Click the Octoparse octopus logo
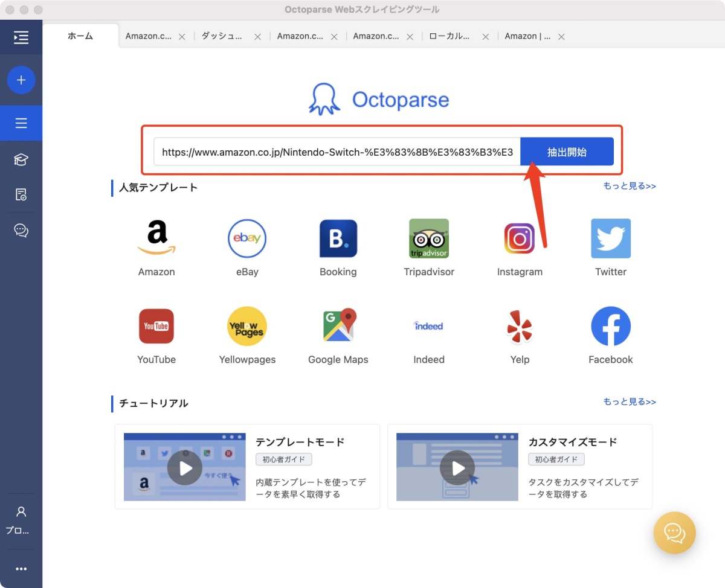Screen dimensions: 725x588 tap(324, 99)
